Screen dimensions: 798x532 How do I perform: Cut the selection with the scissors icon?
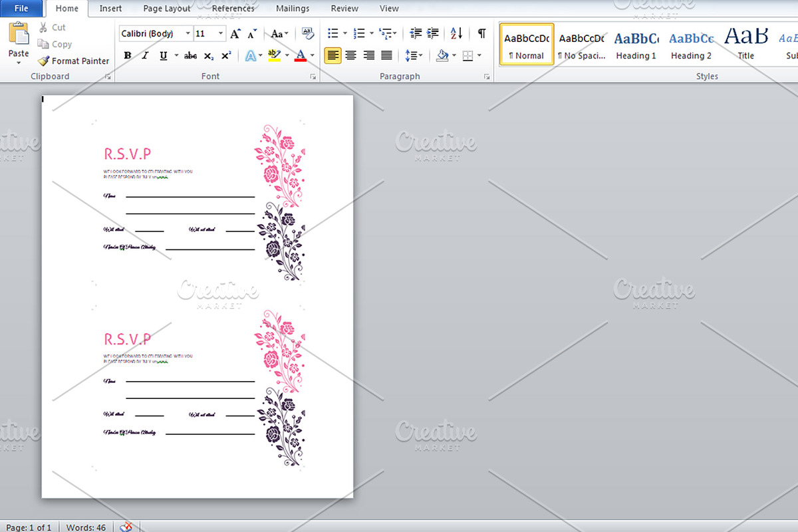point(43,28)
